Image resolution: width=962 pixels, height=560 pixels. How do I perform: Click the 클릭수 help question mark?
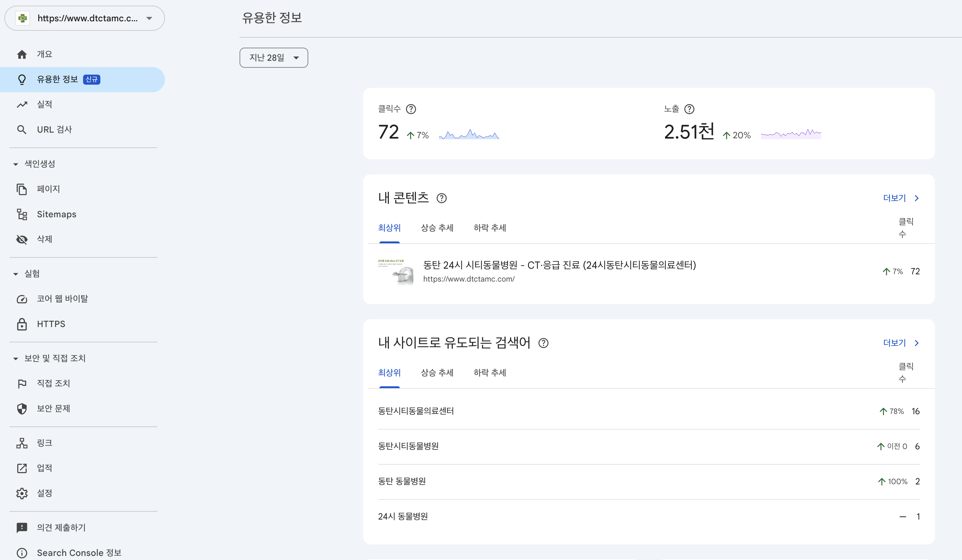[411, 109]
